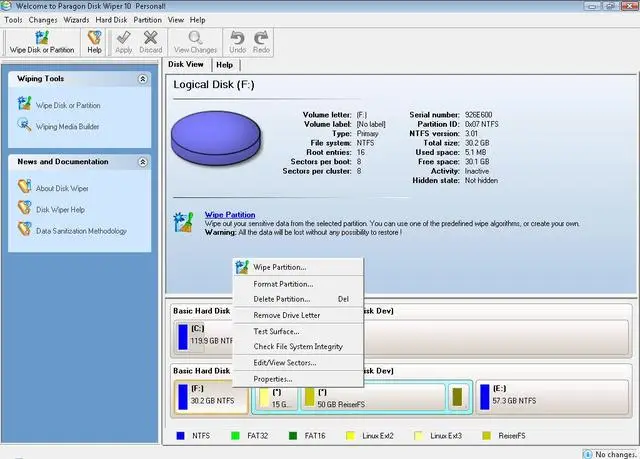Open Wiping Media Builder link
This screenshot has width=640, height=459.
coord(67,126)
